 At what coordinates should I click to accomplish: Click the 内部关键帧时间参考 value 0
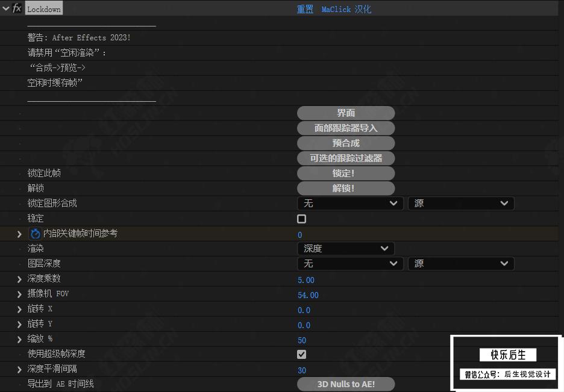300,235
